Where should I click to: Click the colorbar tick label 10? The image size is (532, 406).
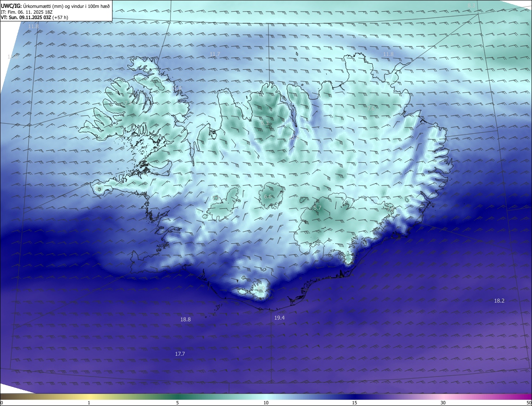(266, 403)
